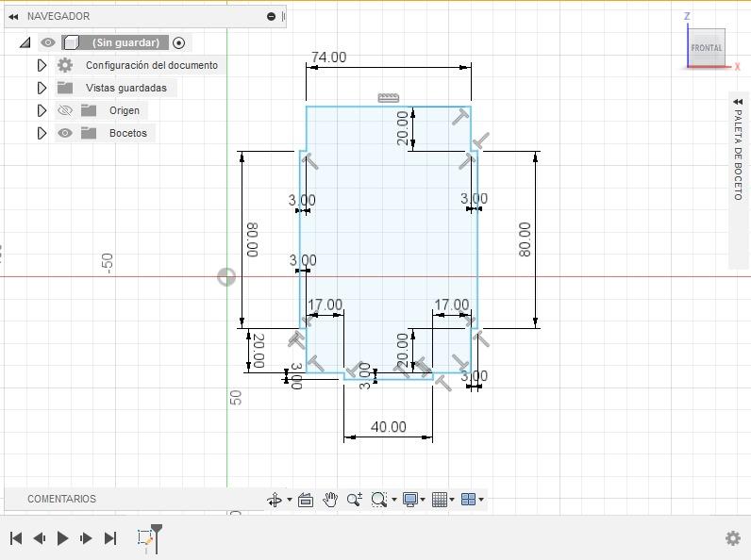Screen dimensions: 751x560
Task: Open the Grid and snaps dropdown arrow
Action: point(452,500)
